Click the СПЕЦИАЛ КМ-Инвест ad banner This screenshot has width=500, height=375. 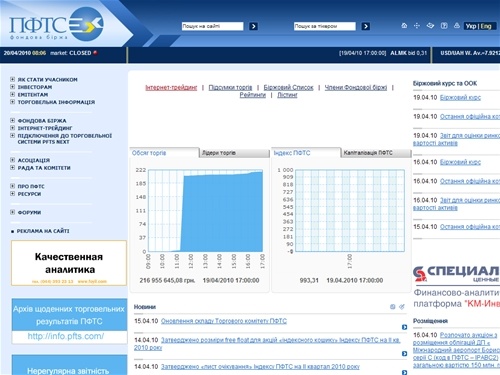(457, 287)
